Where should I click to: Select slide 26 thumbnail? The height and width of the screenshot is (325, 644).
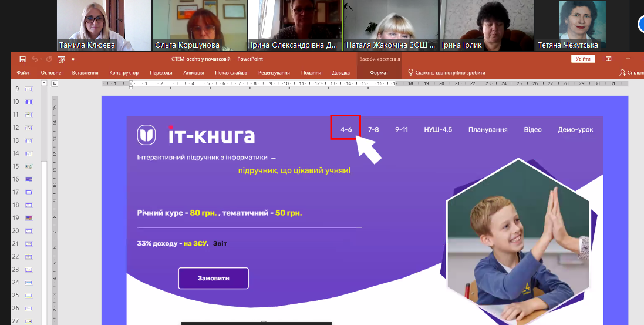tap(29, 308)
